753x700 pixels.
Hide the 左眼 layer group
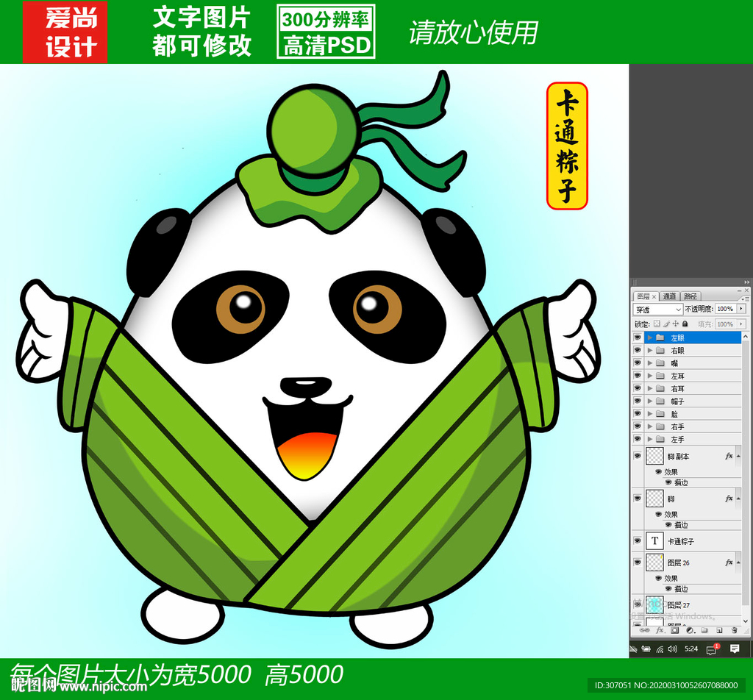click(x=637, y=337)
